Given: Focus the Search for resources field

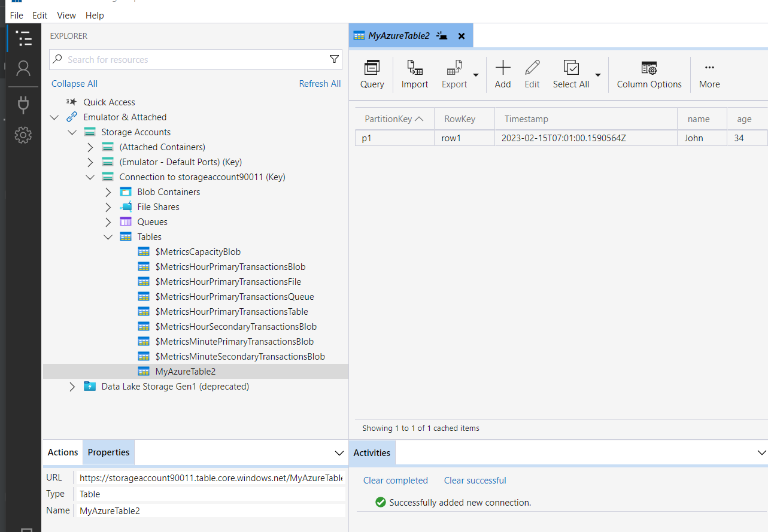Looking at the screenshot, I should [x=196, y=59].
